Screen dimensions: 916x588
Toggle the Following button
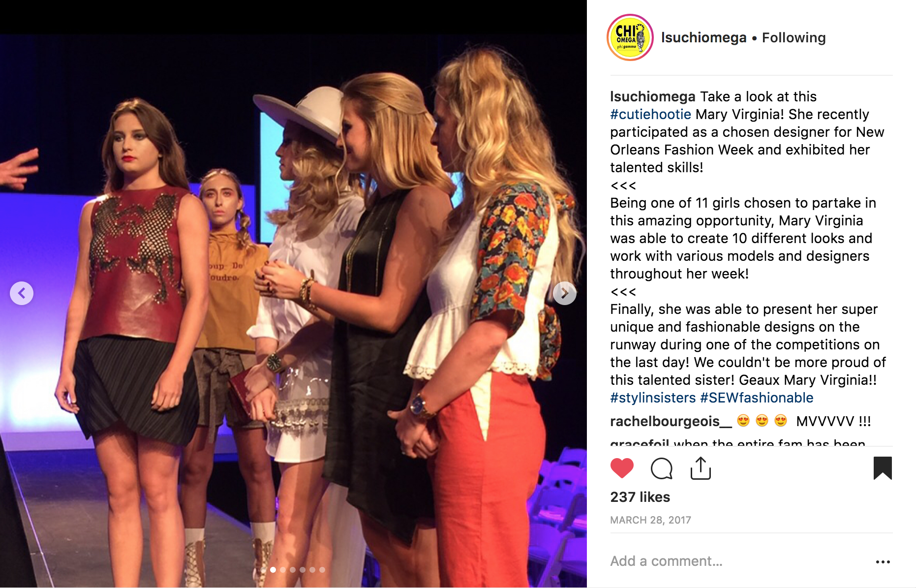coord(794,37)
